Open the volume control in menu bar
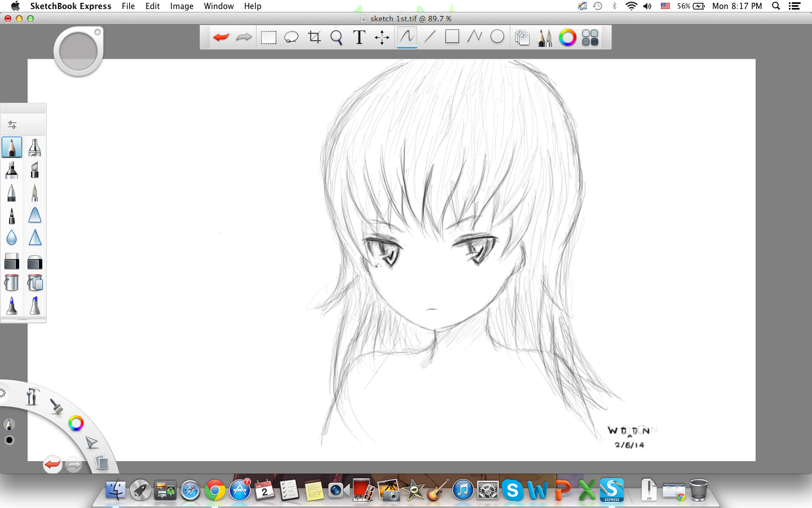Image resolution: width=812 pixels, height=508 pixels. 647,6
